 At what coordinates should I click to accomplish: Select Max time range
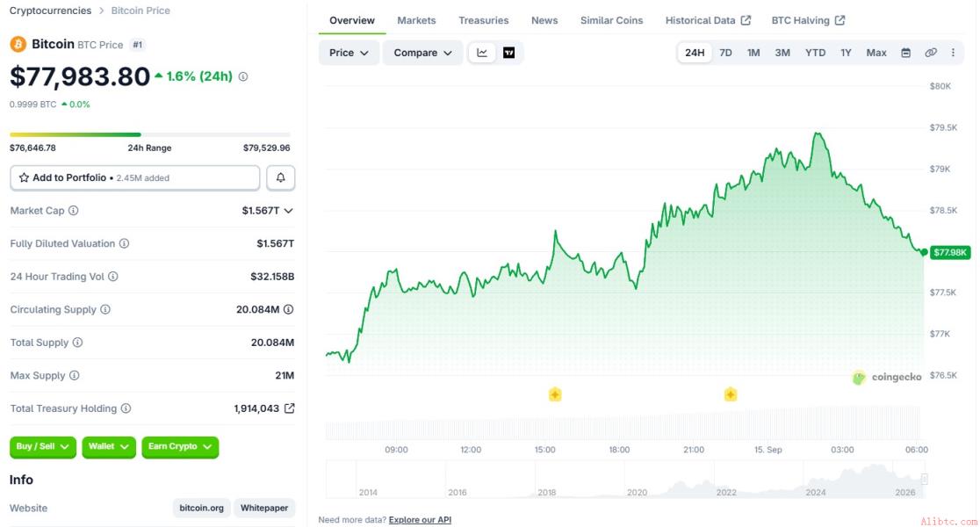coord(876,53)
